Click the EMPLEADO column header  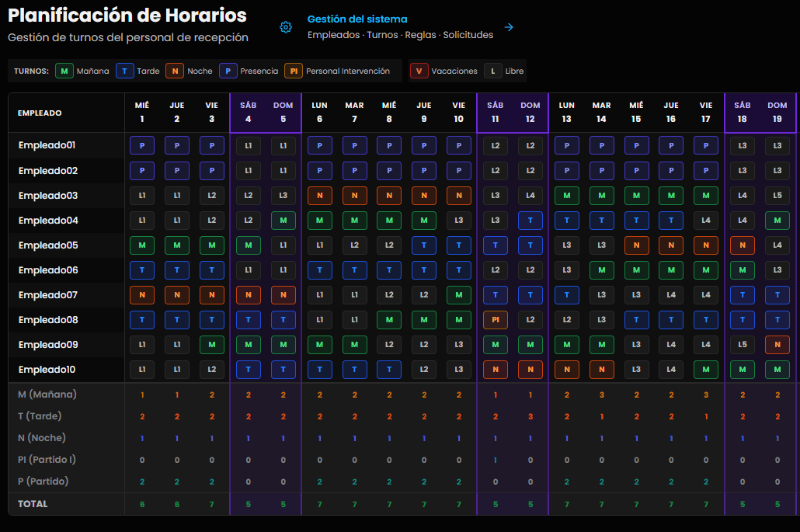(40, 113)
